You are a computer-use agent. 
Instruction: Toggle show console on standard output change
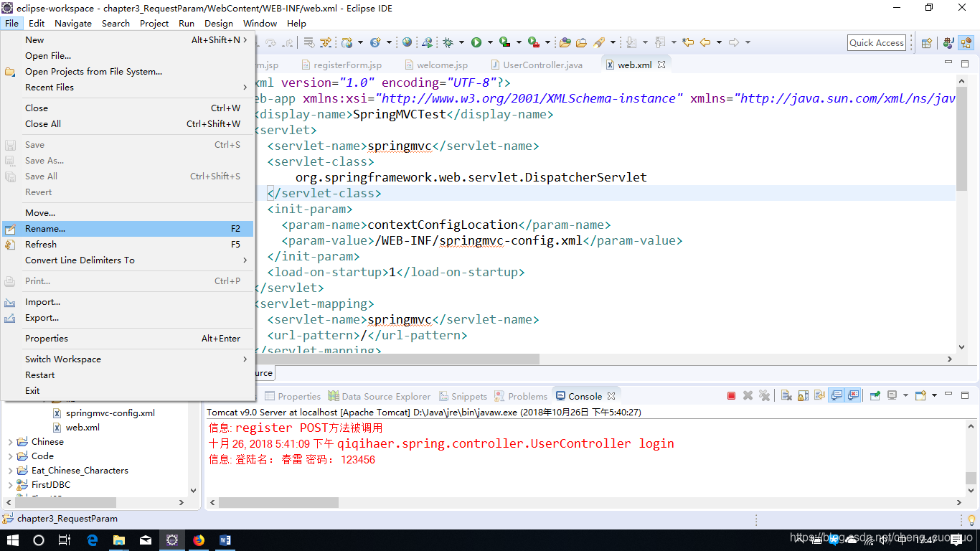tap(837, 395)
